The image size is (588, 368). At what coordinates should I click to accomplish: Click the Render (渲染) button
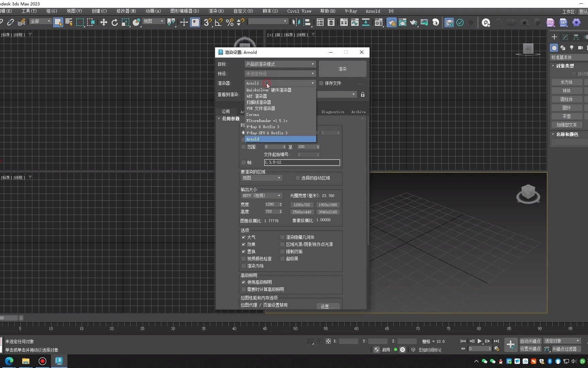click(x=342, y=69)
